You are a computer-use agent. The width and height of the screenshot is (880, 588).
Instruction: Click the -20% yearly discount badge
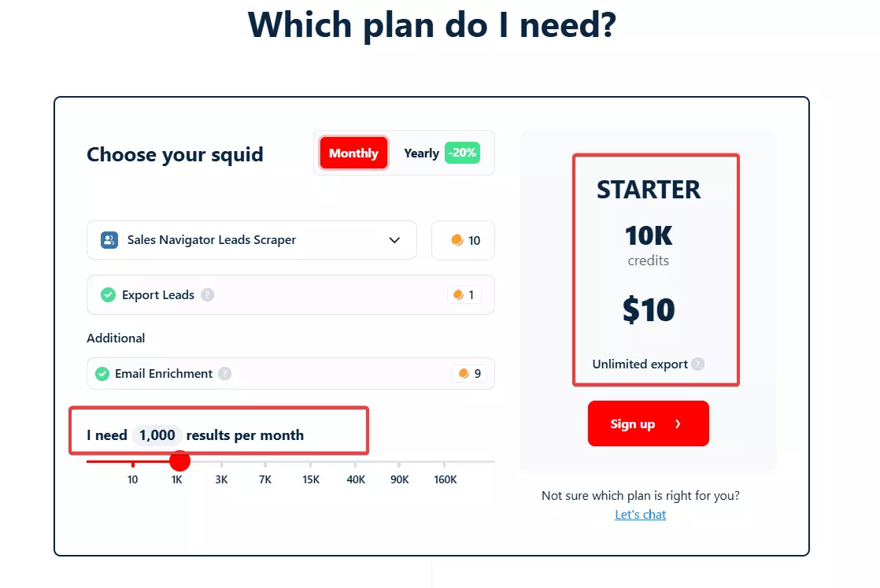point(462,153)
